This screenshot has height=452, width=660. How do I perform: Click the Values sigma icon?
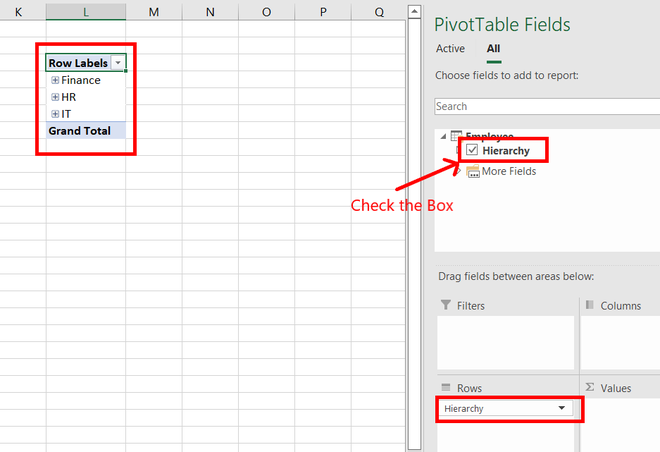(590, 387)
